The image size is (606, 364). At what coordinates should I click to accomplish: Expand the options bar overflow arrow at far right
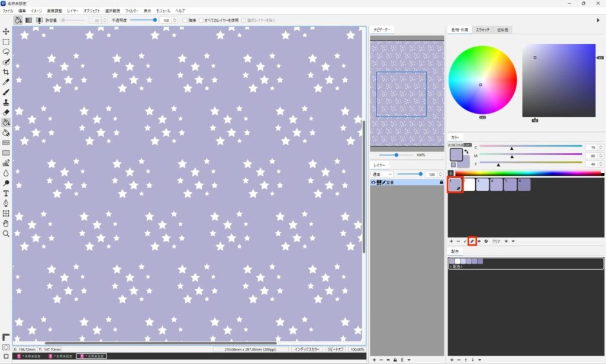click(598, 20)
